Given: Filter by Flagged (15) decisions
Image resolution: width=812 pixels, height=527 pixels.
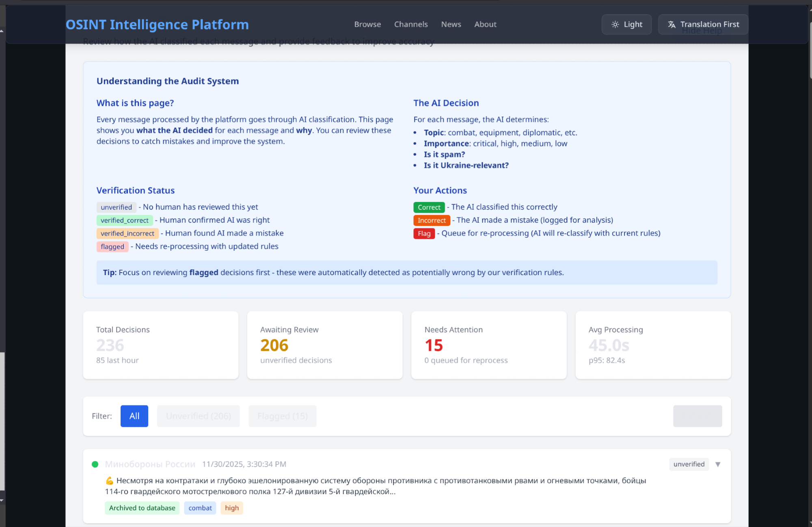Looking at the screenshot, I should (x=282, y=416).
